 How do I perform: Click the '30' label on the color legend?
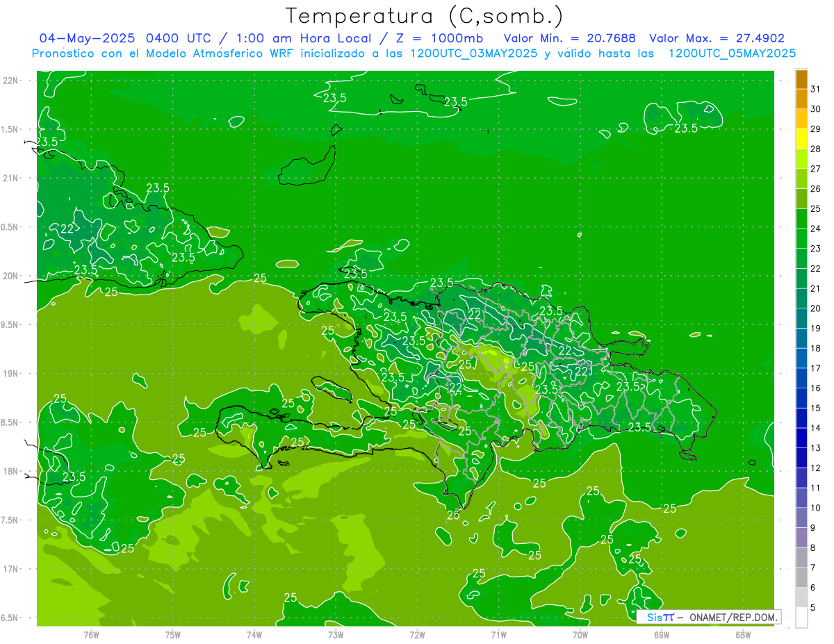(816, 109)
